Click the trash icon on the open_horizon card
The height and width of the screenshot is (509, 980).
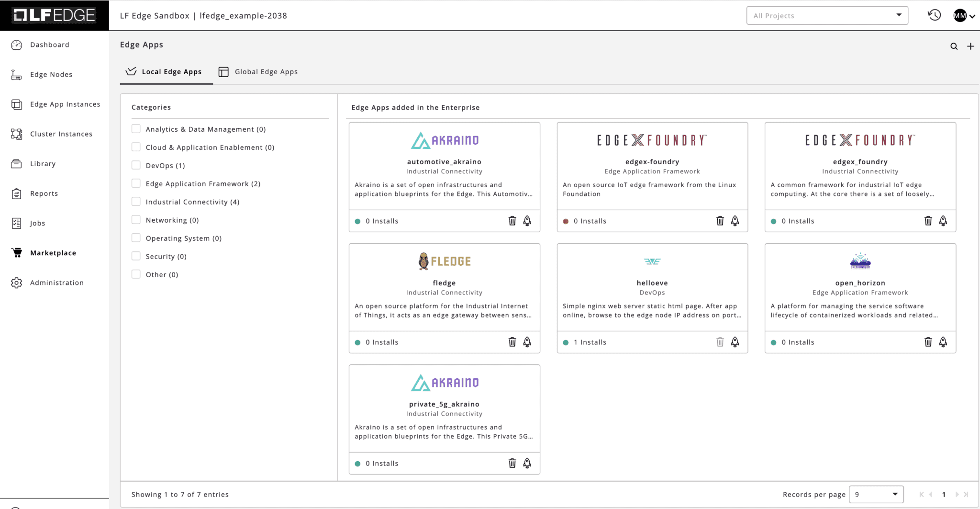tap(928, 342)
